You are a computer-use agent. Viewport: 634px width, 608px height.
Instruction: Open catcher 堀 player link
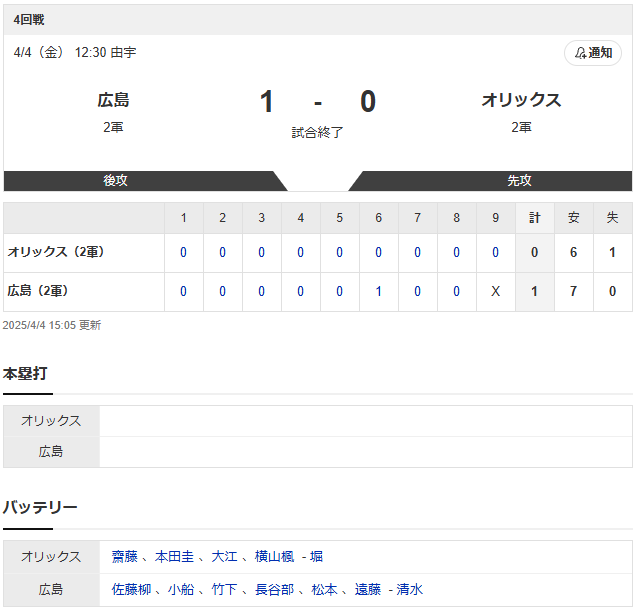316,557
